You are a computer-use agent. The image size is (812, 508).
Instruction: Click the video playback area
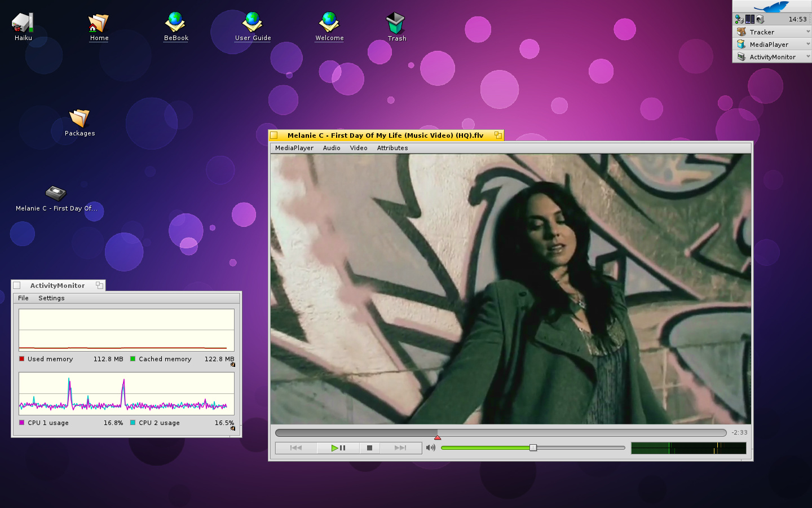pyautogui.click(x=510, y=289)
